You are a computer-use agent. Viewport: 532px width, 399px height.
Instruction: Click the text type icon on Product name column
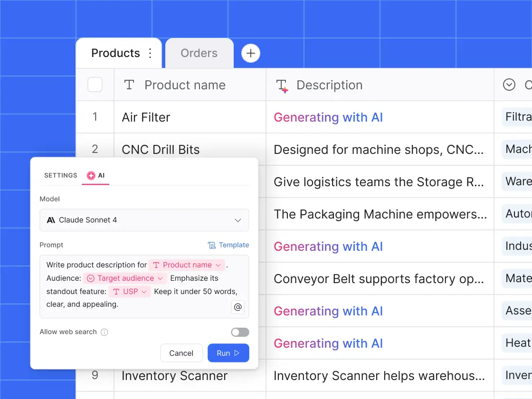pyautogui.click(x=129, y=85)
